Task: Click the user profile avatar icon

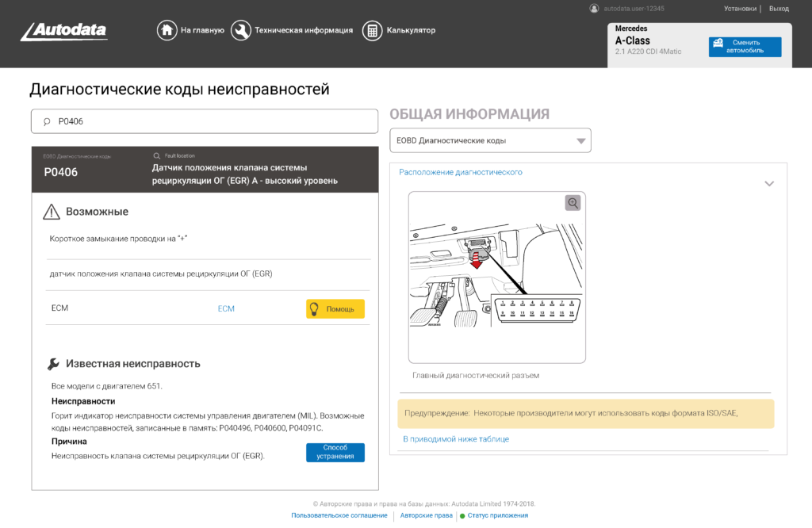Action: point(594,9)
